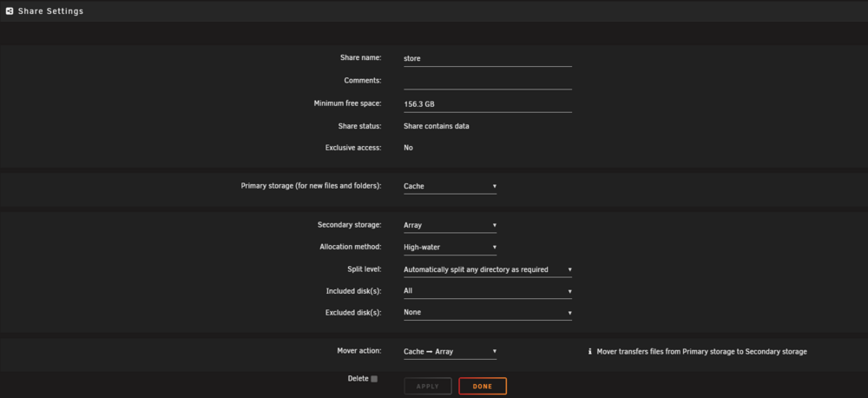Edit the Minimum free space field
The height and width of the screenshot is (398, 868).
pyautogui.click(x=488, y=104)
